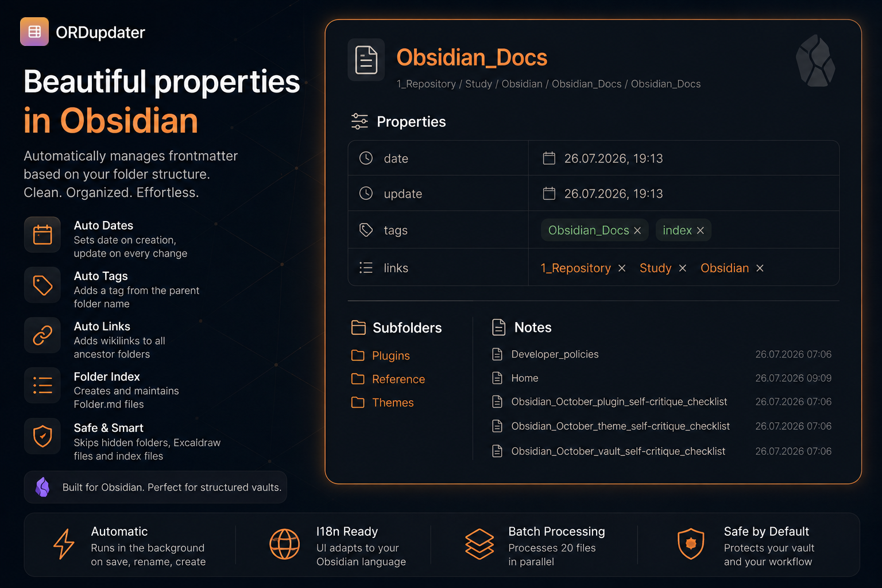
Task: Click the Developer_policies file icon
Action: click(x=497, y=354)
